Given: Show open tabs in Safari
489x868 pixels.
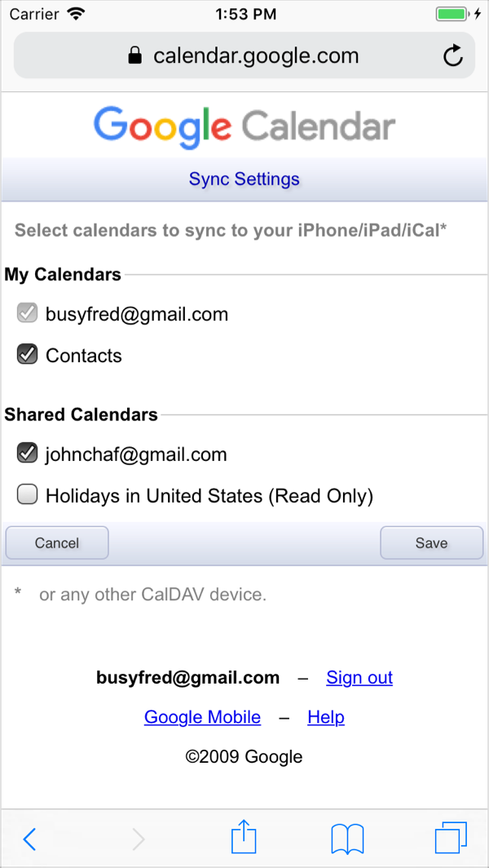Looking at the screenshot, I should click(x=451, y=838).
